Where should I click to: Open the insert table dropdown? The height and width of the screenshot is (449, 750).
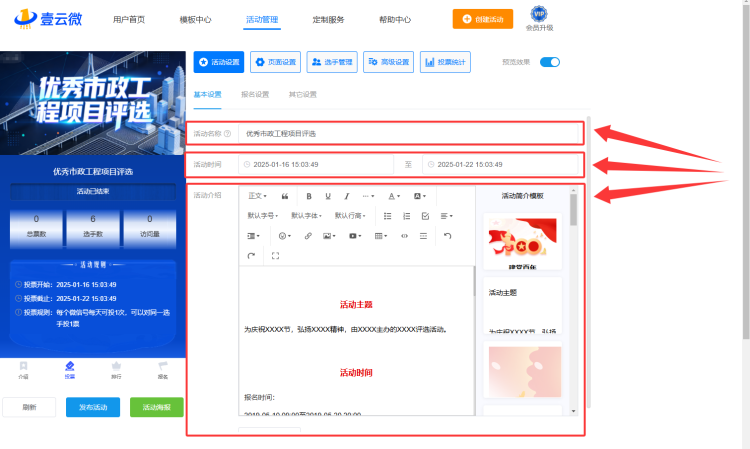(381, 236)
